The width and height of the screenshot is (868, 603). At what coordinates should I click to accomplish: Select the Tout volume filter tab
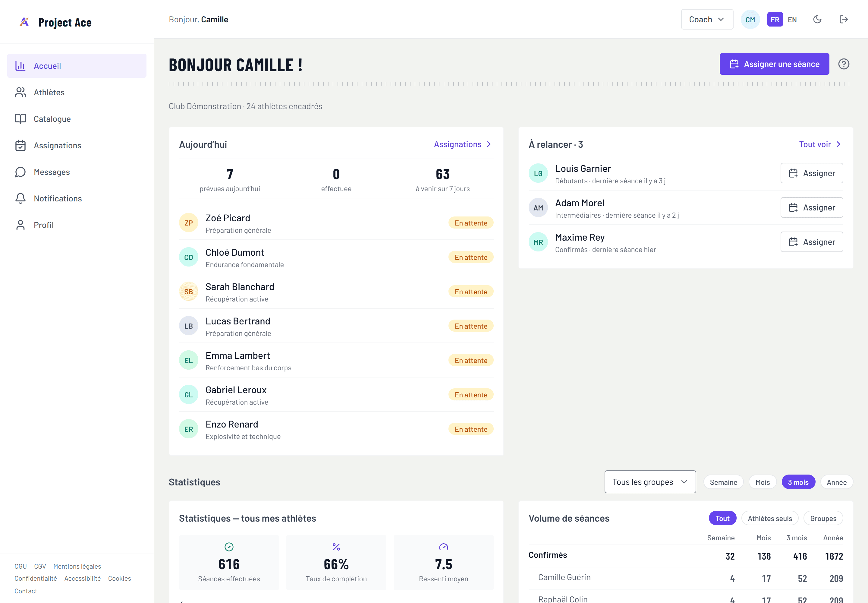722,518
